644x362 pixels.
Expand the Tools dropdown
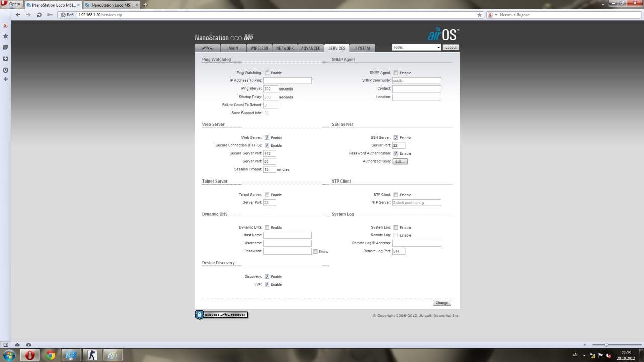pos(417,47)
